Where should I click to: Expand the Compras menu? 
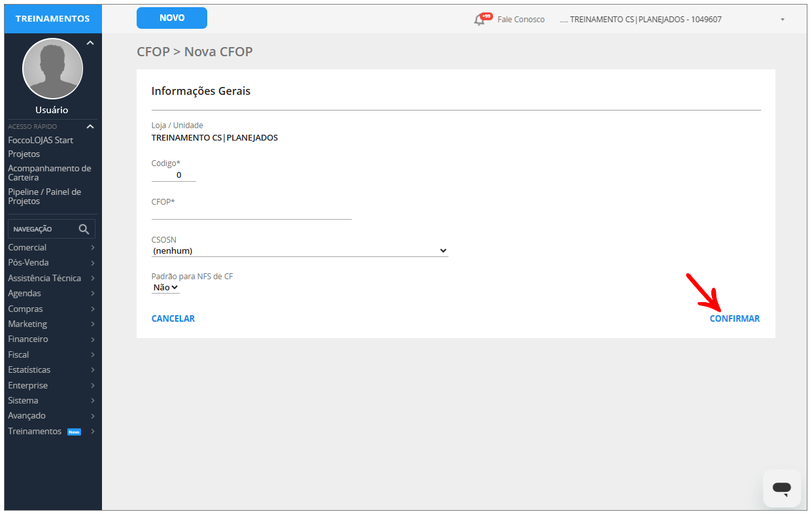52,309
